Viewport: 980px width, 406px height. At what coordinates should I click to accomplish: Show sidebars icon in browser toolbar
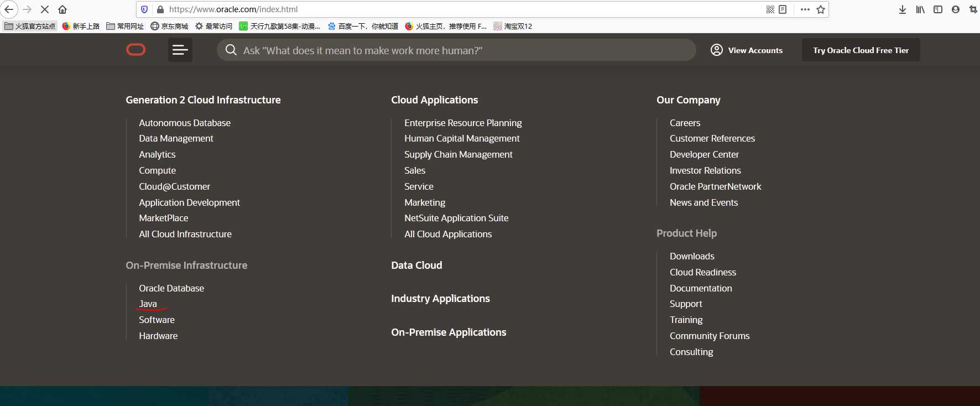[938, 9]
